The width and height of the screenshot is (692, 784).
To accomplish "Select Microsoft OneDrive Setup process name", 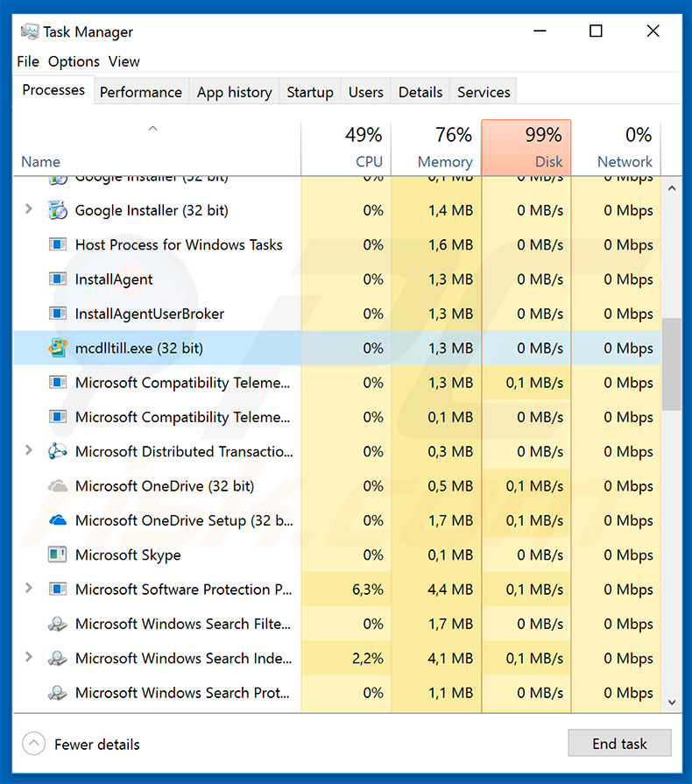I will (x=184, y=520).
